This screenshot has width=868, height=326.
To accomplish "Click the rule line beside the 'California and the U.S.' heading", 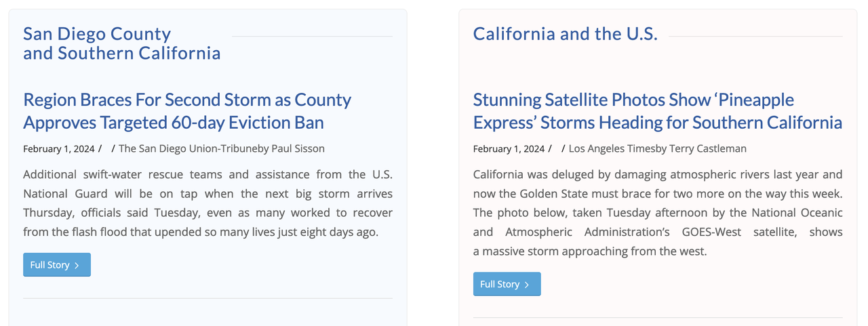I will pos(755,37).
